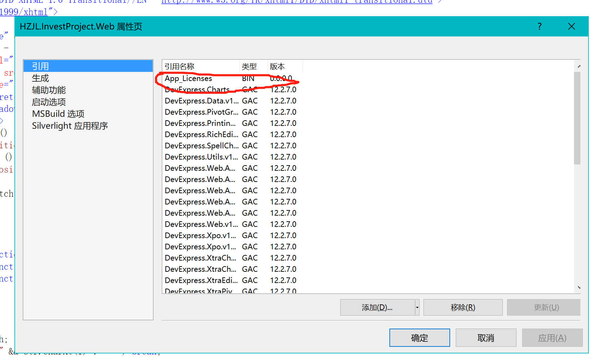Image resolution: width=612 pixels, height=364 pixels.
Task: Select the App_Licenses reference row
Action: 232,78
